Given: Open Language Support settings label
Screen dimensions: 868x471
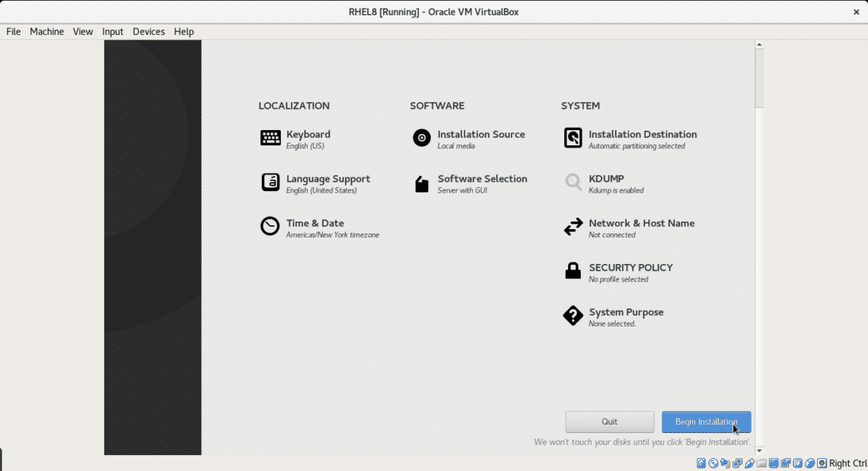Looking at the screenshot, I should tap(328, 179).
